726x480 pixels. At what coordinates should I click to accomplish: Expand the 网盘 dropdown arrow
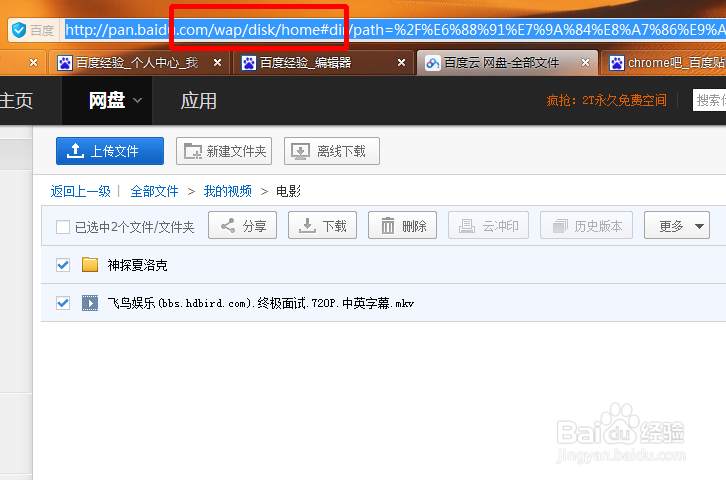point(138,100)
